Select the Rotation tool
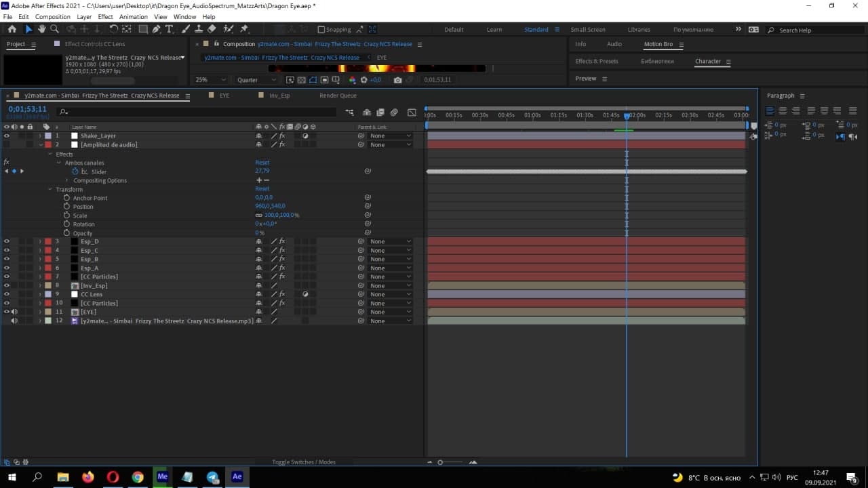The width and height of the screenshot is (868, 488). (x=114, y=29)
